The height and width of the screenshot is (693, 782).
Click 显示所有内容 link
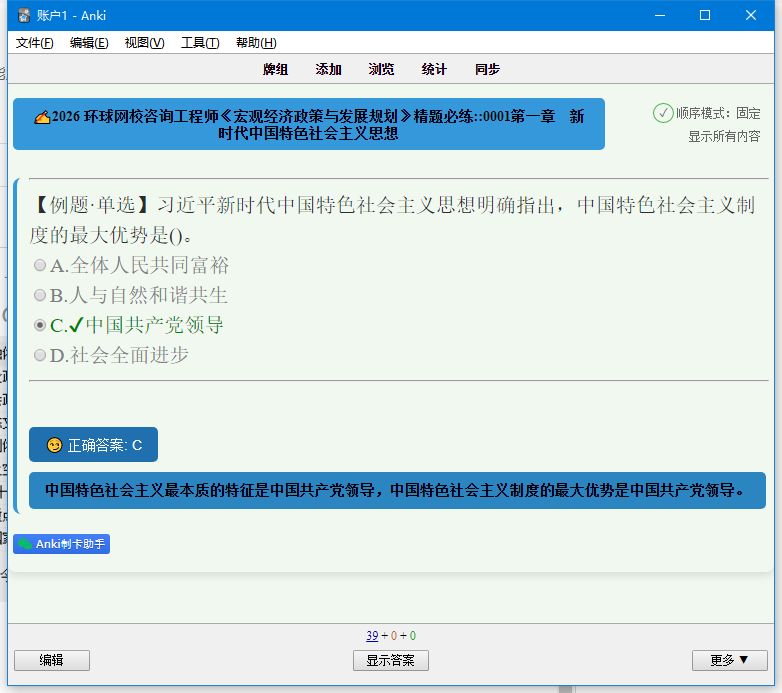tap(724, 136)
